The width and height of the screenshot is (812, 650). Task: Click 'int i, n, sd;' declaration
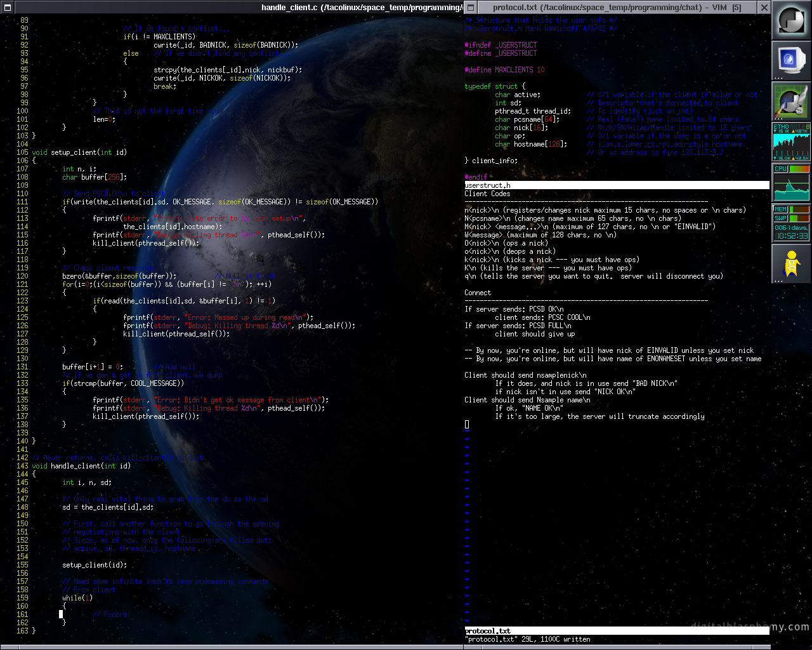pyautogui.click(x=87, y=482)
